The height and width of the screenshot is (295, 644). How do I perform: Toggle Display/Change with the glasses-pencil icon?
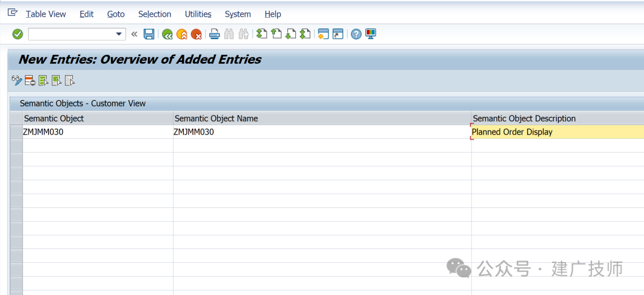17,80
